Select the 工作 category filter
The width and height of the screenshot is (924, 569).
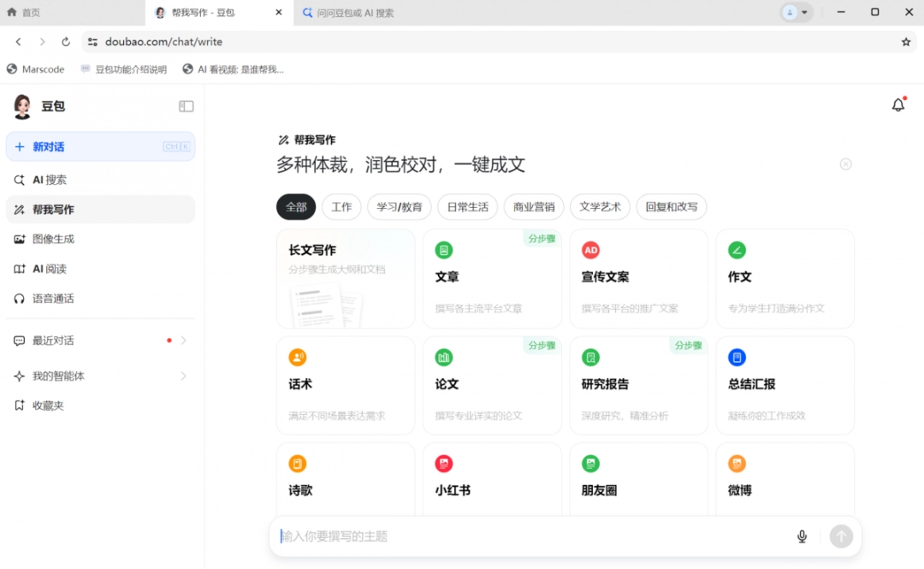(x=341, y=207)
